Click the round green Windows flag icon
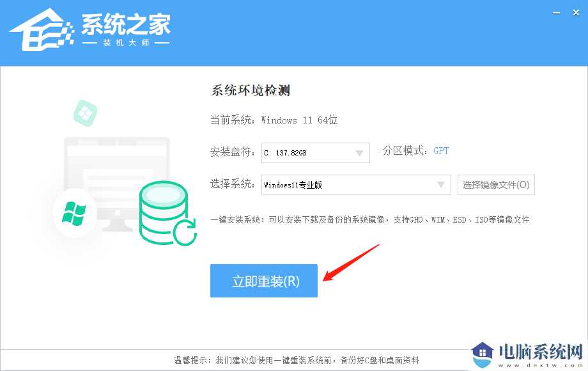Viewport: 588px width, 371px height. point(74,213)
